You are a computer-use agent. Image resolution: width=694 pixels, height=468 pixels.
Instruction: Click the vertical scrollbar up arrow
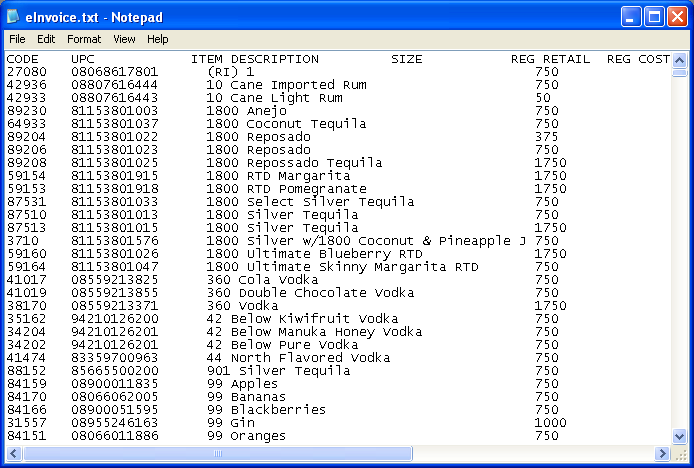[x=679, y=59]
